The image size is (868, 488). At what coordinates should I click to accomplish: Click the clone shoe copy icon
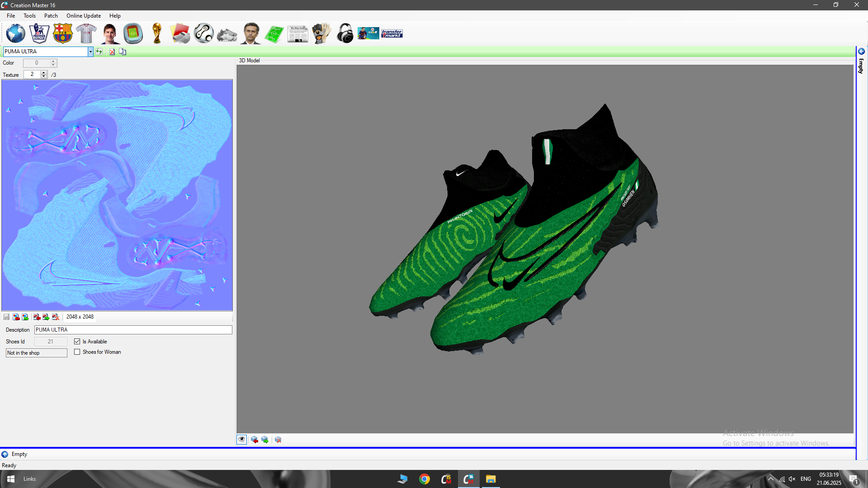tap(123, 52)
